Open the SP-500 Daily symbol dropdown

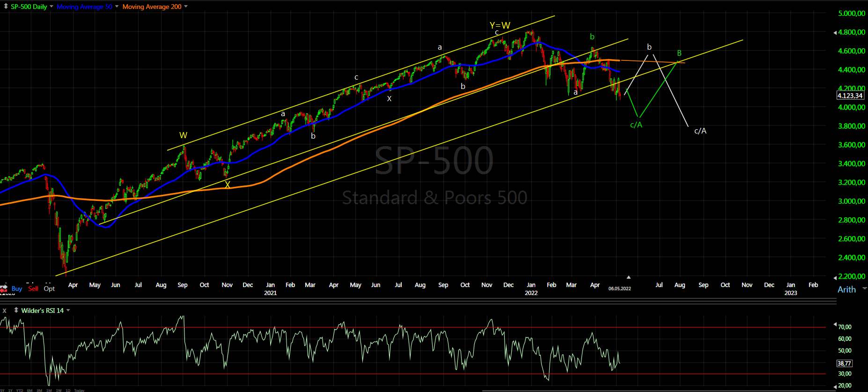[51, 7]
